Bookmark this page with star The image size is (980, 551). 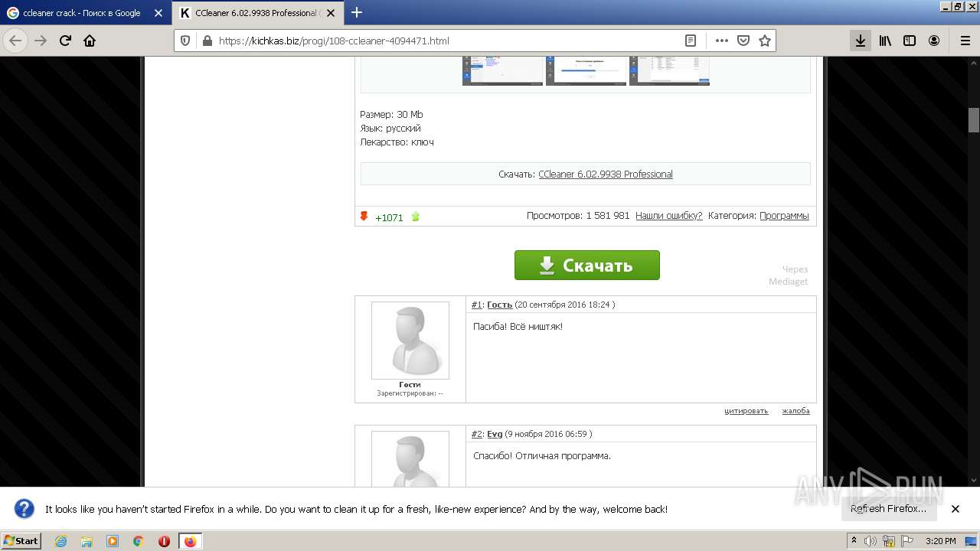(764, 41)
